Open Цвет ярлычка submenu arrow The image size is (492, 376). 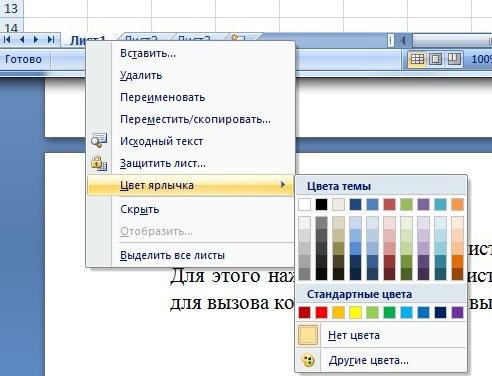[283, 184]
